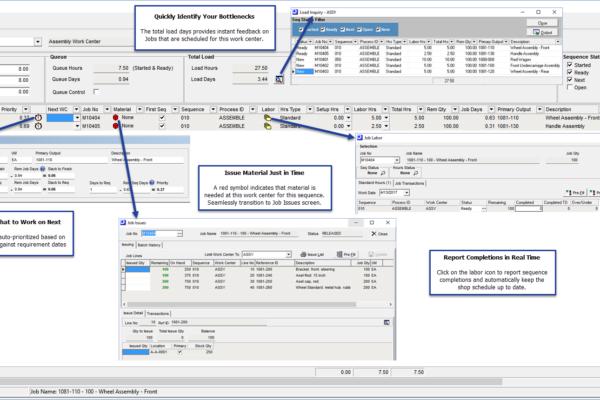
Task: Open Next WC column filter dropdown
Action: point(76,109)
